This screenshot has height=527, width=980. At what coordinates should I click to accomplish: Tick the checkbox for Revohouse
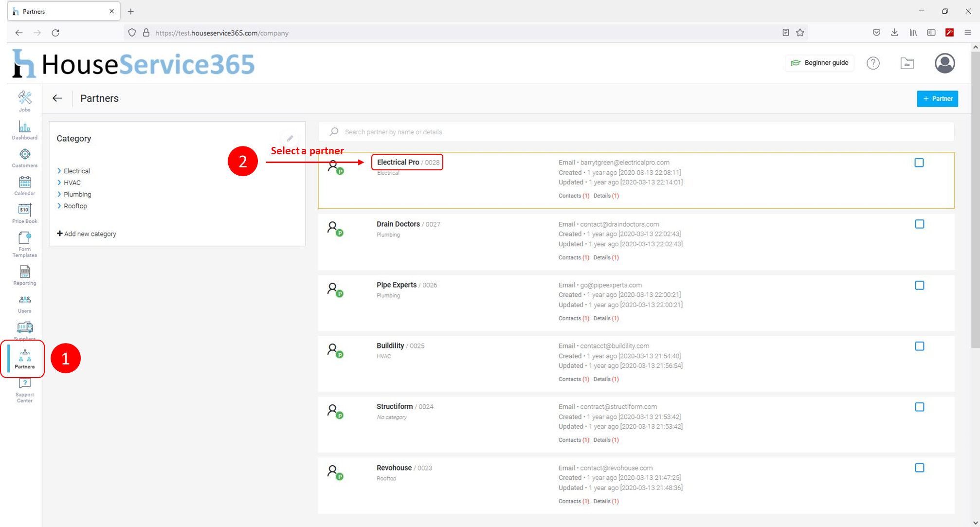click(x=919, y=468)
